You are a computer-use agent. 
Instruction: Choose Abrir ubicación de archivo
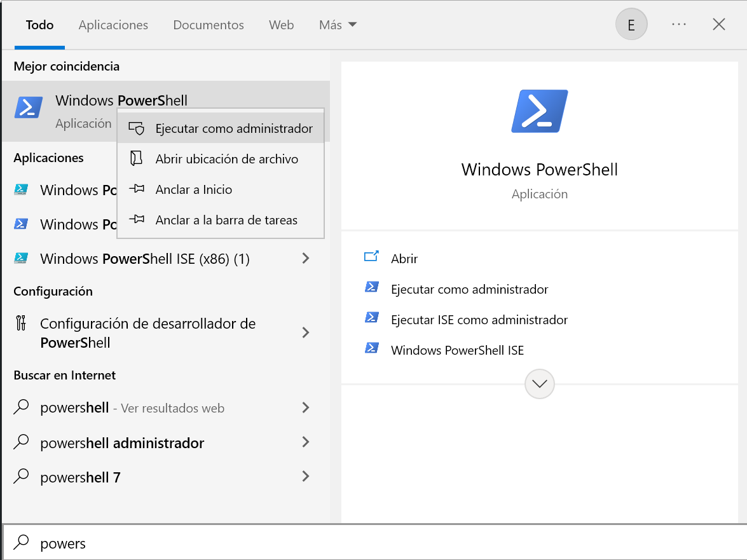(221, 159)
